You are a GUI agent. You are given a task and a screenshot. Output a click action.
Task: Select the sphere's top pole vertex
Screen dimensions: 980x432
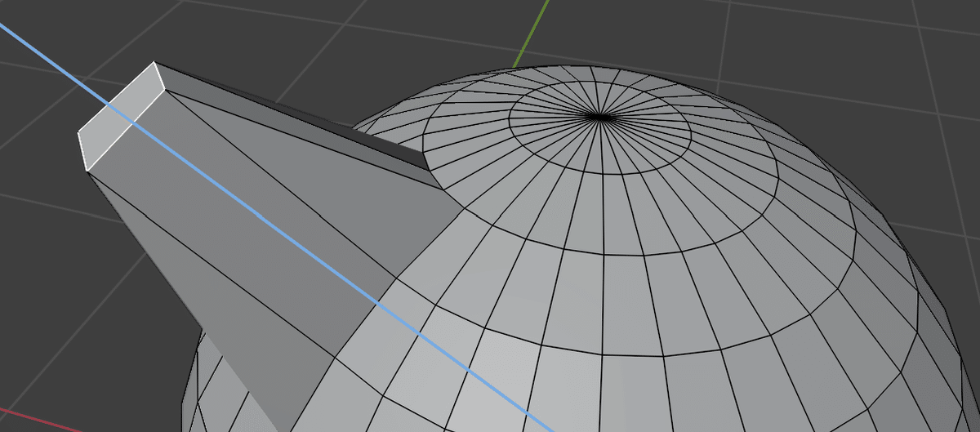click(x=600, y=117)
